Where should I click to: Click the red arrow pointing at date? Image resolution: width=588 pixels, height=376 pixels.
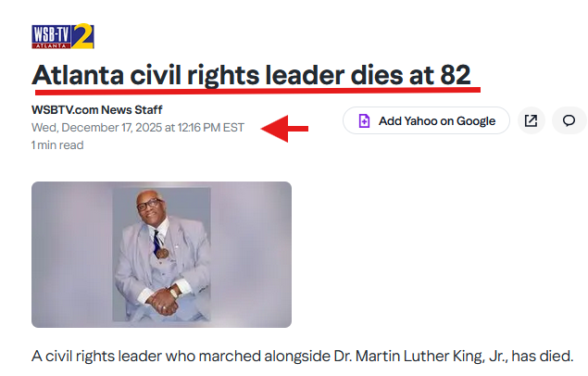(285, 130)
